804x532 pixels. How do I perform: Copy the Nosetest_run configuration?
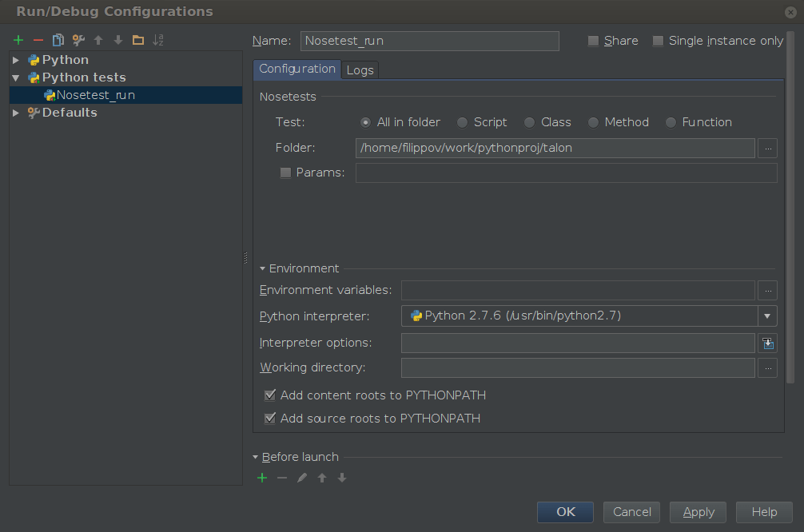pos(57,39)
